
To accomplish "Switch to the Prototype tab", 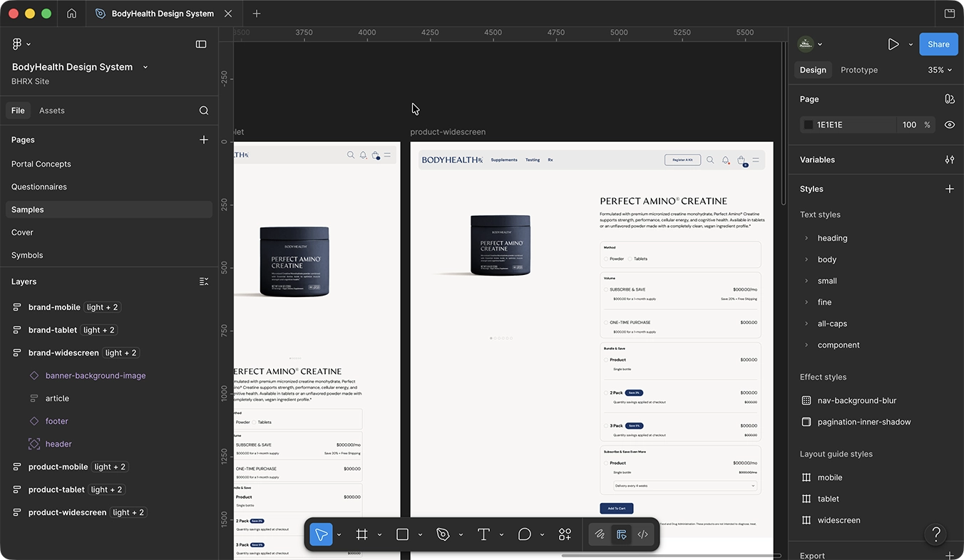I will point(859,70).
